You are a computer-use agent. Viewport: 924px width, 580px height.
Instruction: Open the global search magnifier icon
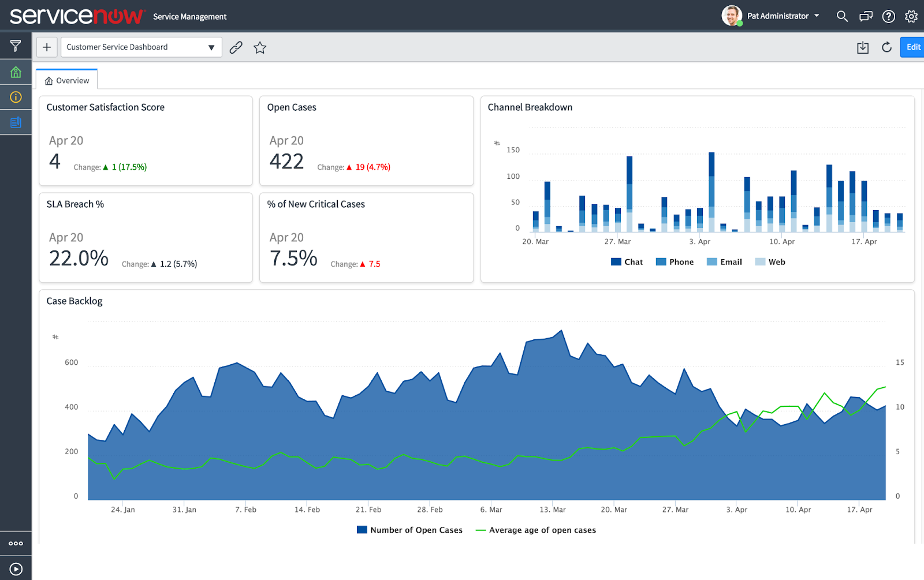(842, 16)
